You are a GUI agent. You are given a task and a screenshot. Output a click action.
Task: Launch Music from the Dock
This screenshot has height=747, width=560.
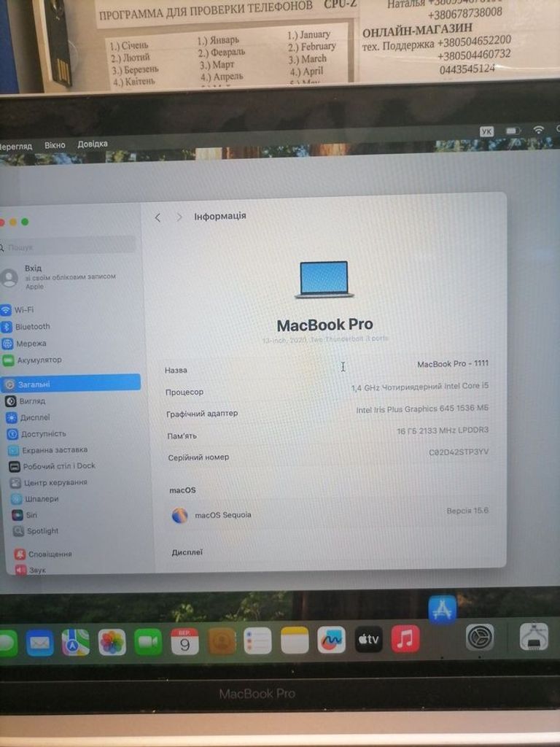pos(405,639)
